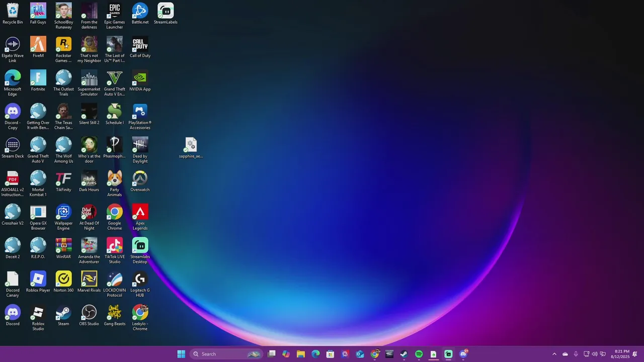The width and height of the screenshot is (644, 362).
Task: Select the Schedule I game icon
Action: (115, 114)
